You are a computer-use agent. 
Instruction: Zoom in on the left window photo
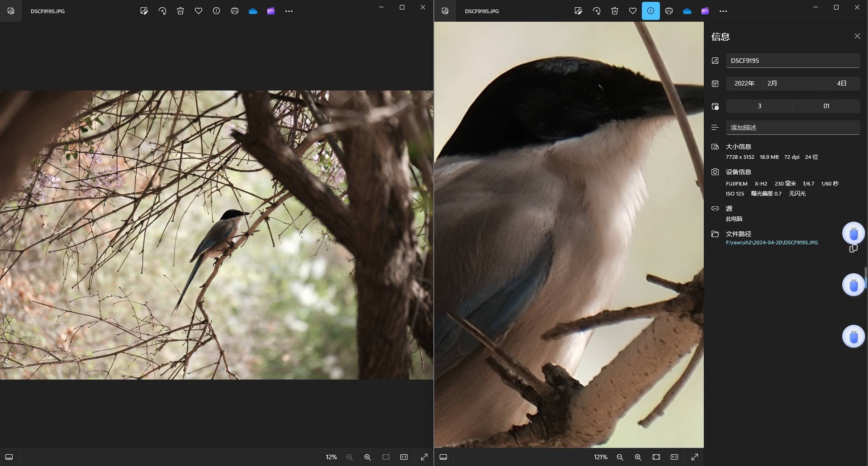[368, 457]
